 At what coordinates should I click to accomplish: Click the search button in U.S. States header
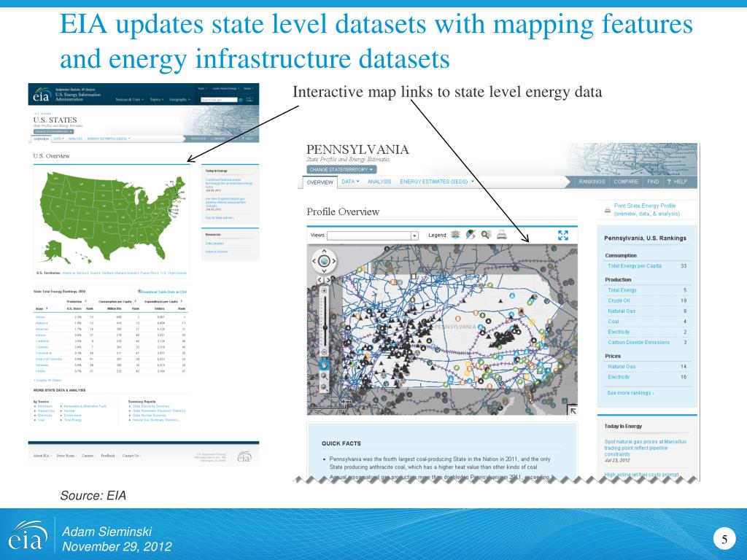click(x=241, y=100)
